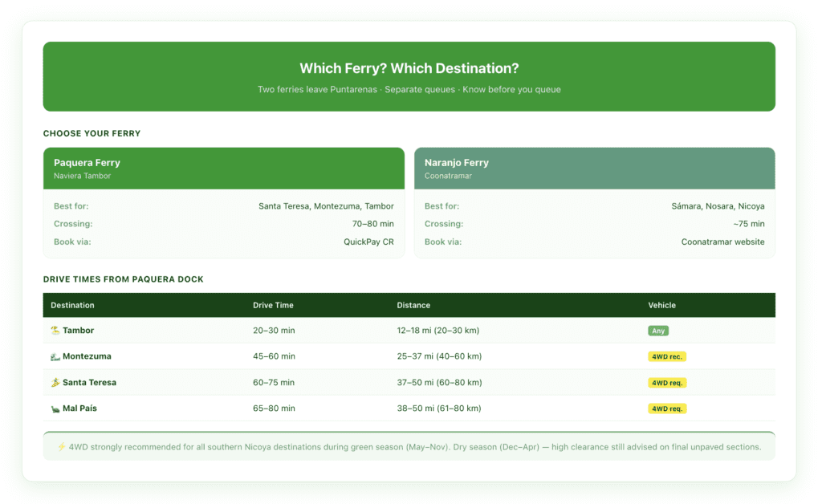This screenshot has width=822, height=504.
Task: Click the '70–80 min' crossing value
Action: pyautogui.click(x=372, y=224)
